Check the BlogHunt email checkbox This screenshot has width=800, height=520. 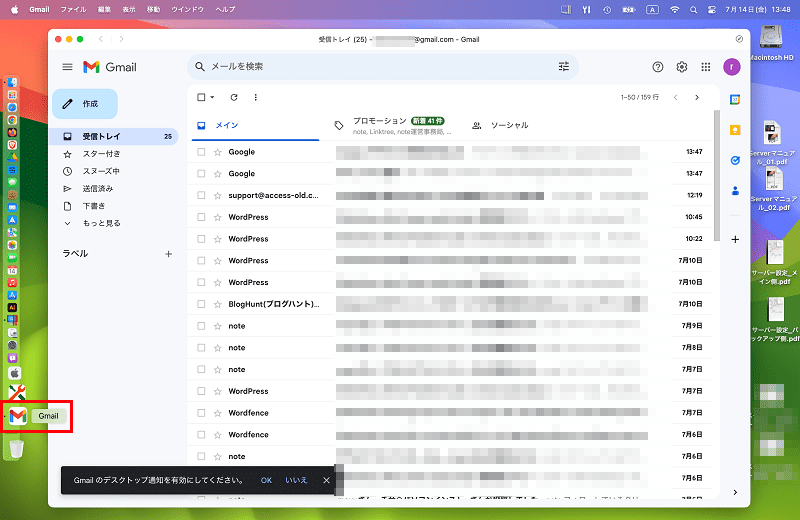tap(201, 304)
